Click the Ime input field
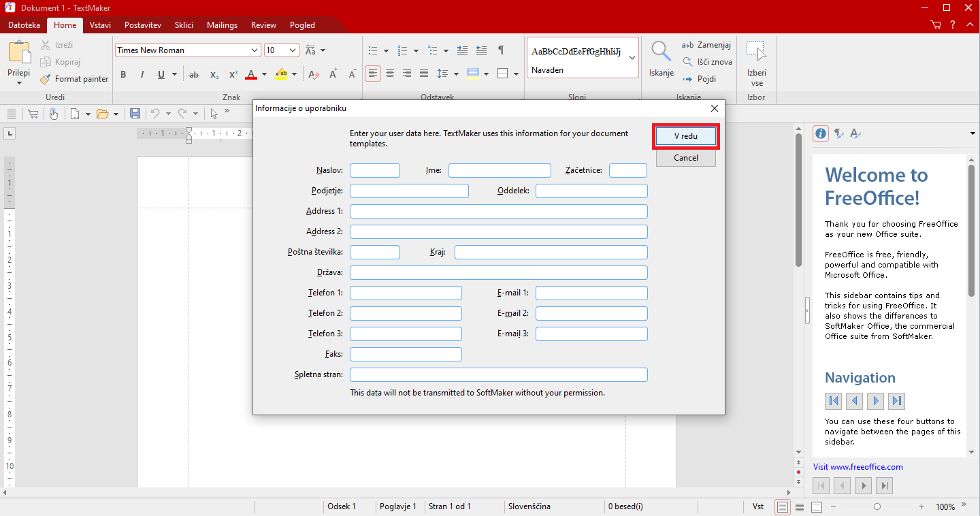980x516 pixels. click(x=500, y=170)
